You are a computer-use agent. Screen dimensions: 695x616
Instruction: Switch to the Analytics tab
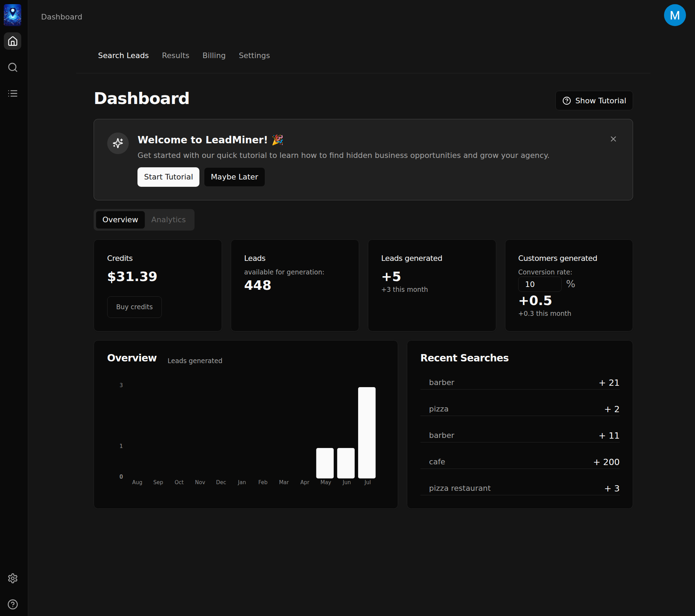(168, 219)
